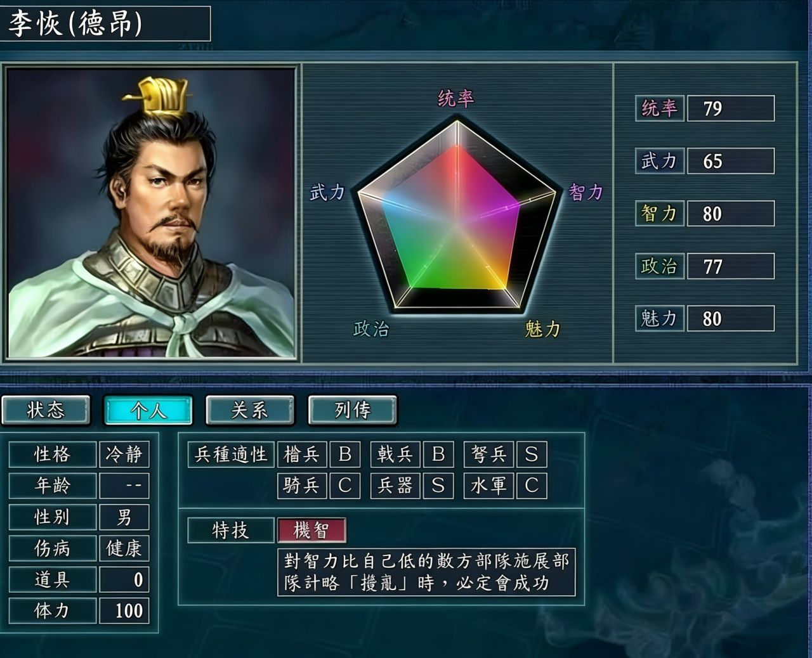This screenshot has height=658, width=812.
Task: Click the 騎兵 aptitude grade C
Action: point(344,486)
